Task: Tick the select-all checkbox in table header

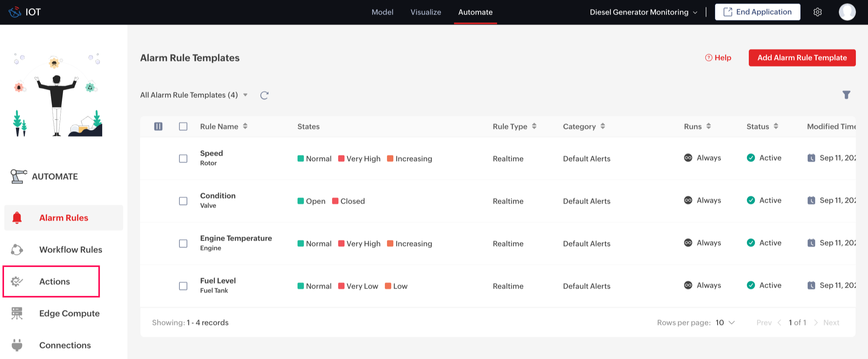Action: click(183, 127)
